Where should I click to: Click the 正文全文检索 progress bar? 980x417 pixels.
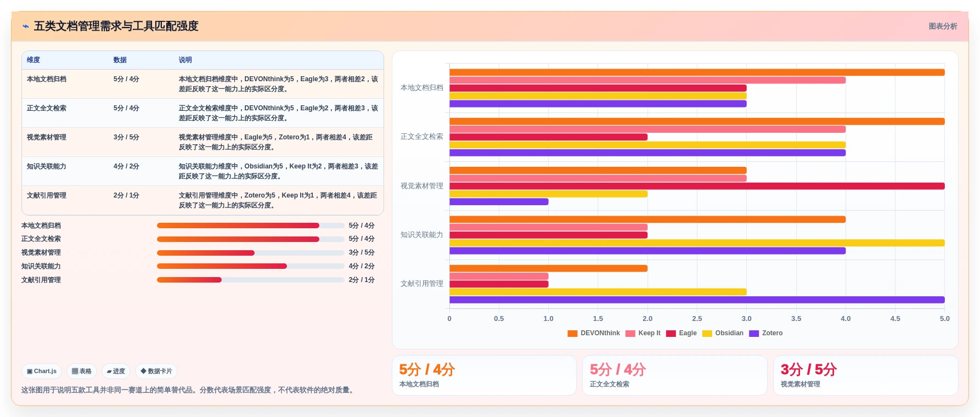tap(250, 239)
